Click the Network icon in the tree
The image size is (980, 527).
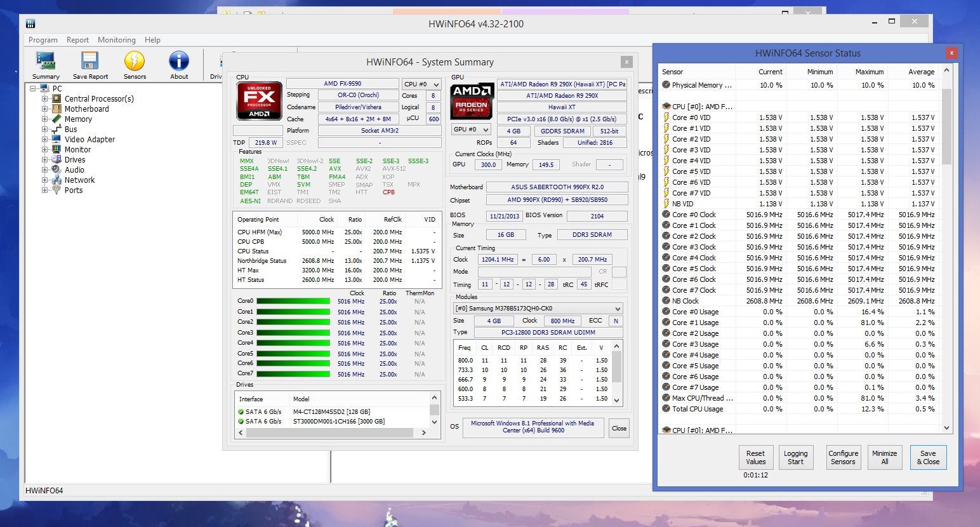coord(56,180)
